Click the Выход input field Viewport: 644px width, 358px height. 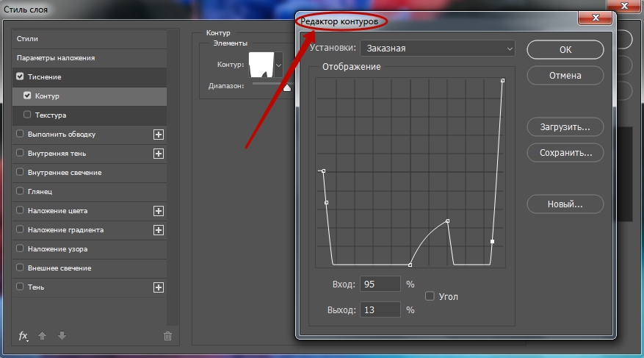click(x=380, y=310)
